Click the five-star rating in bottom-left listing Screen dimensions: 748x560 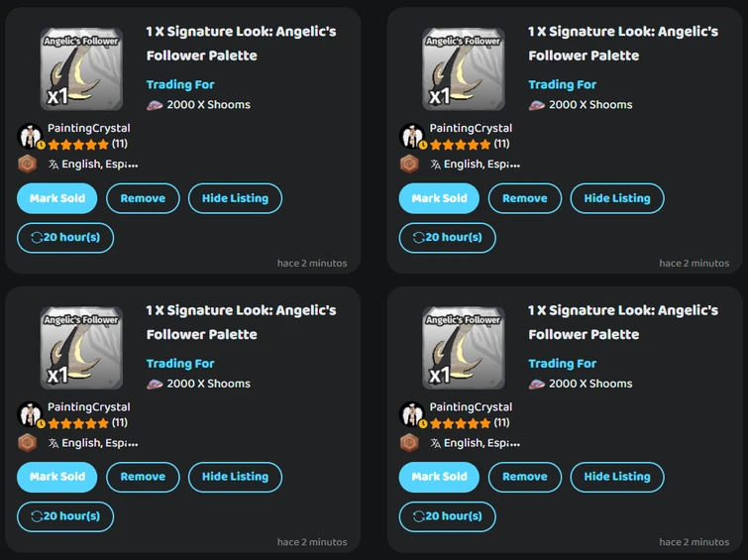78,423
